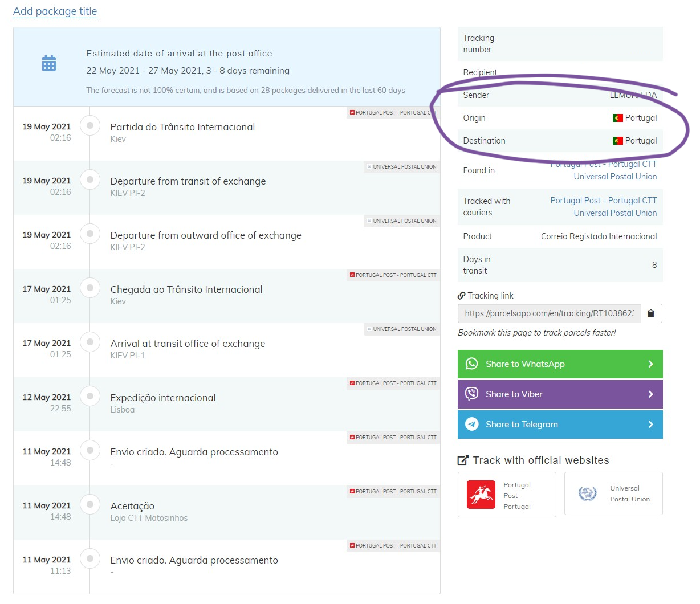Viewport: 700px width, 604px height.
Task: Share to Viber button
Action: click(560, 394)
